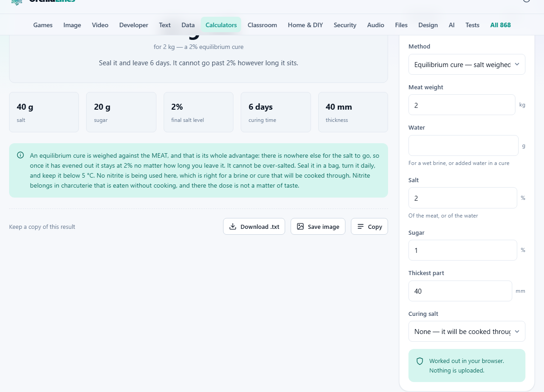Click the lines icon in Copy button

tap(360, 227)
